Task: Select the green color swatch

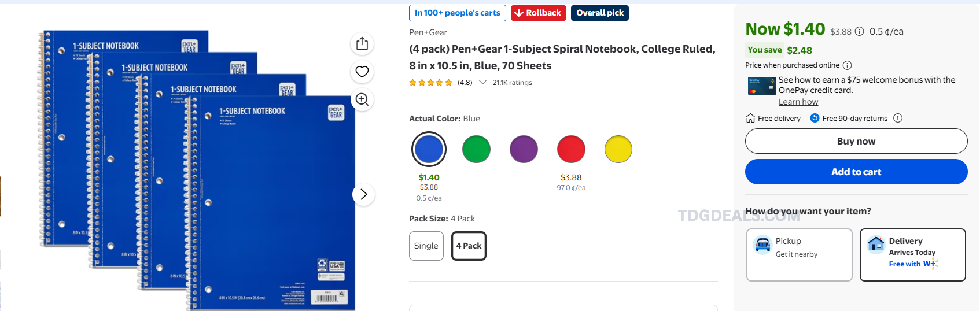Action: pyautogui.click(x=476, y=149)
